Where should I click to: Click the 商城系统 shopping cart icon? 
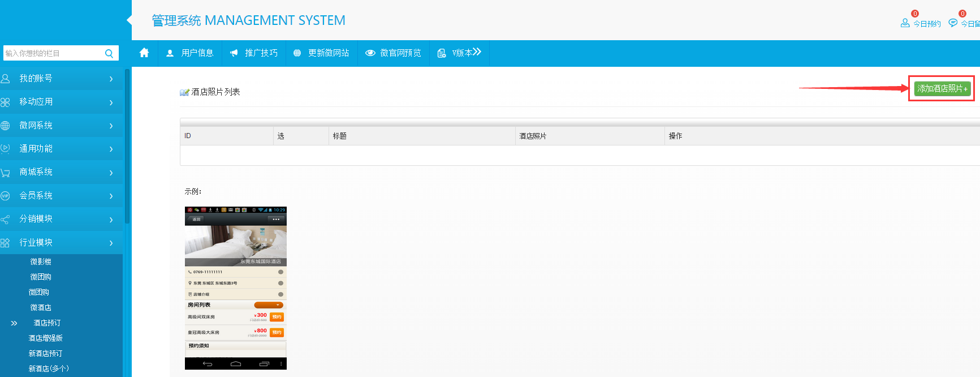(x=6, y=173)
